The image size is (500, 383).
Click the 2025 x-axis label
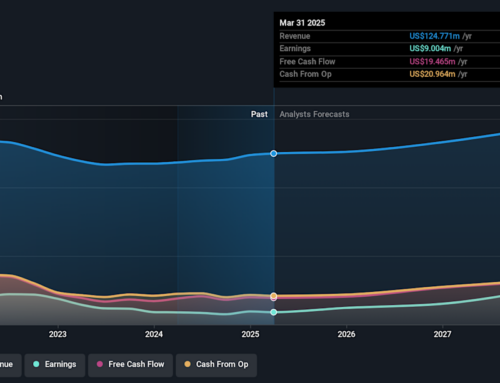tap(250, 334)
